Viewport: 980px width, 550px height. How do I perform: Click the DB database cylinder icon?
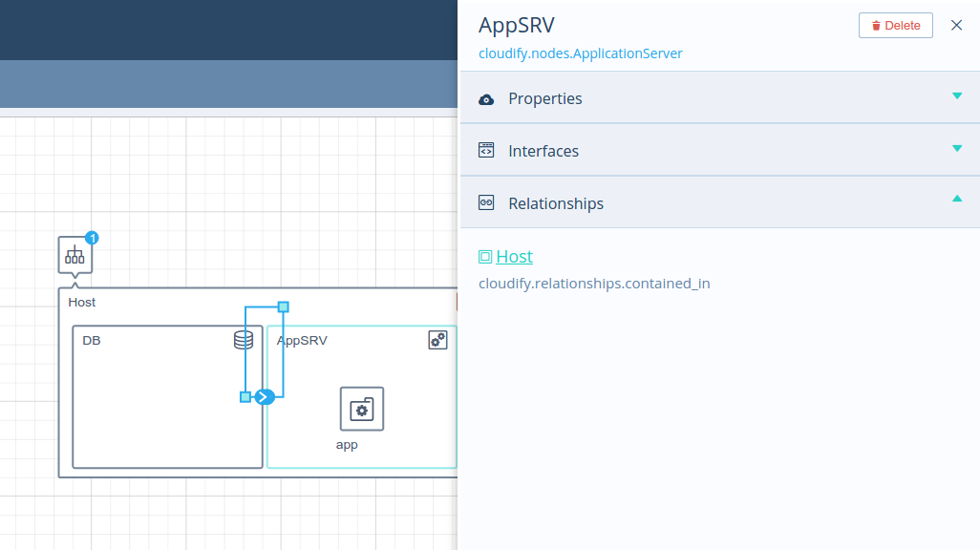(x=244, y=340)
